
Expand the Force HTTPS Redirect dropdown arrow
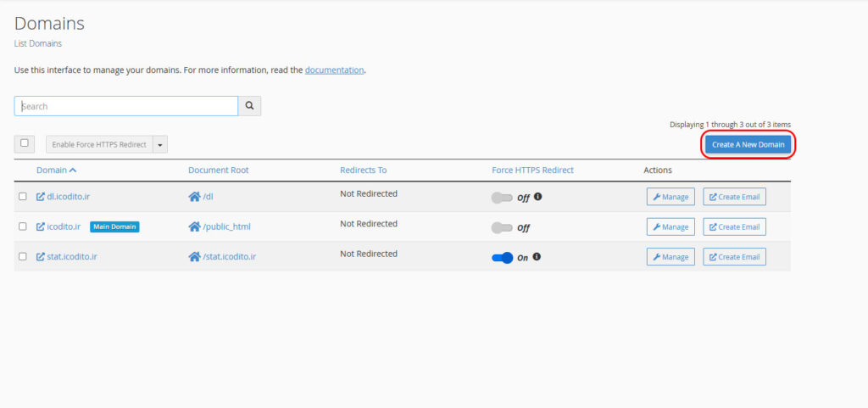click(x=160, y=144)
